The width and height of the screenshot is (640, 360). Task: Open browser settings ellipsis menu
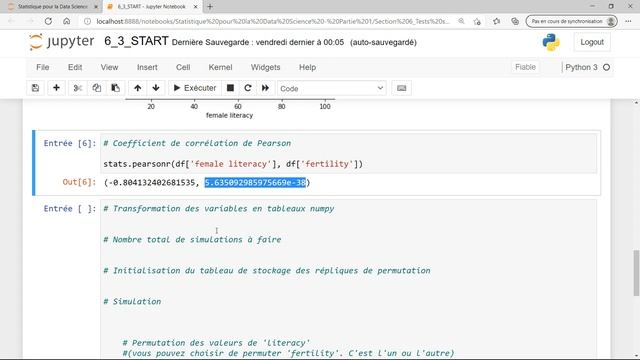point(628,21)
